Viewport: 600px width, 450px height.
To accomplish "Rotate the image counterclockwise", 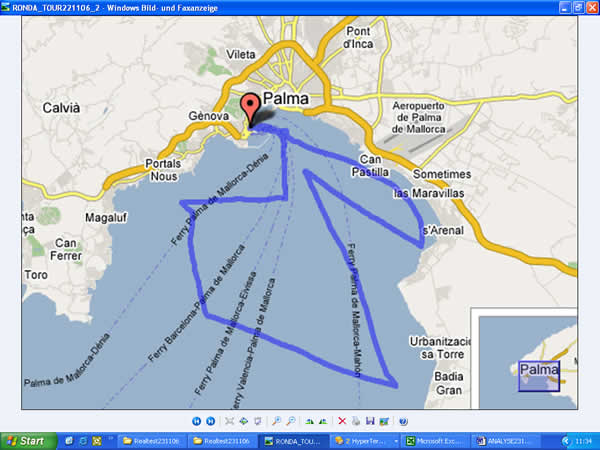I will coord(324,422).
